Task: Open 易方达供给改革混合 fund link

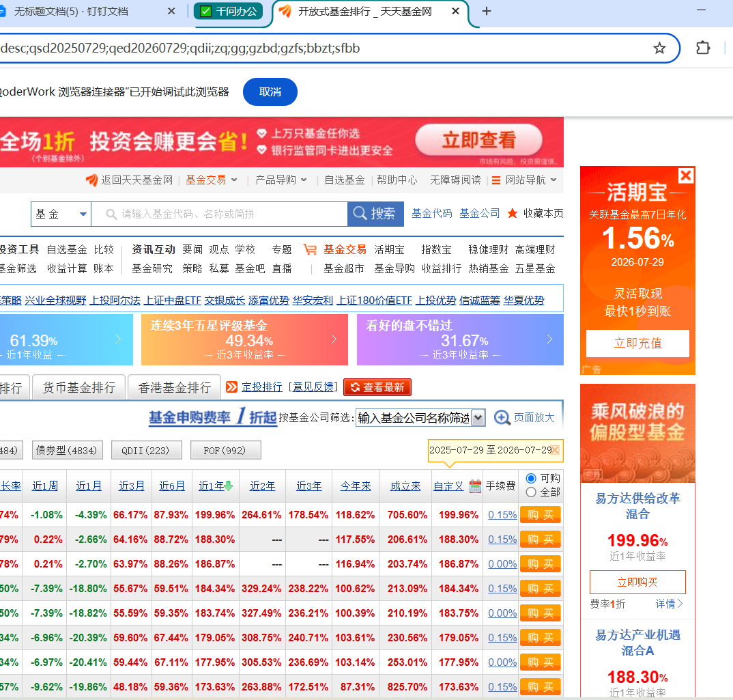Action: coord(637,506)
